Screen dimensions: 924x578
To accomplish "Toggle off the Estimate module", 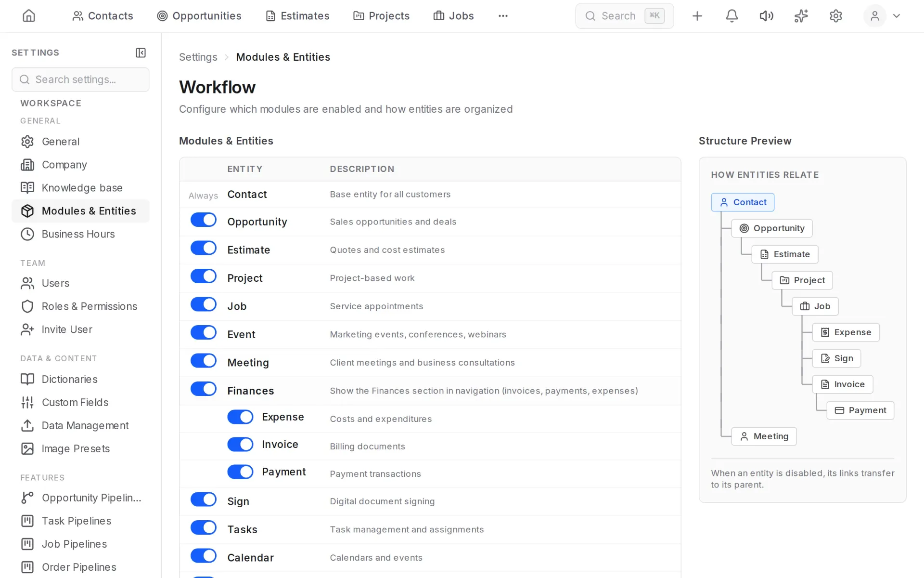I will tap(204, 248).
